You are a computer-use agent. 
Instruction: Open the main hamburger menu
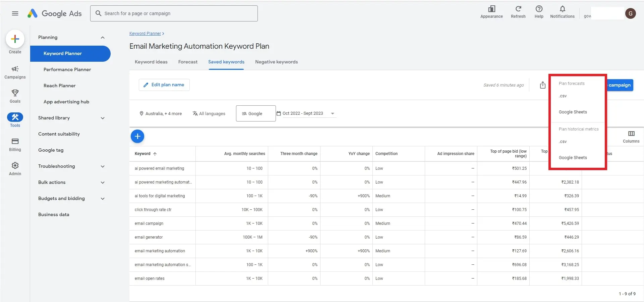click(x=15, y=13)
